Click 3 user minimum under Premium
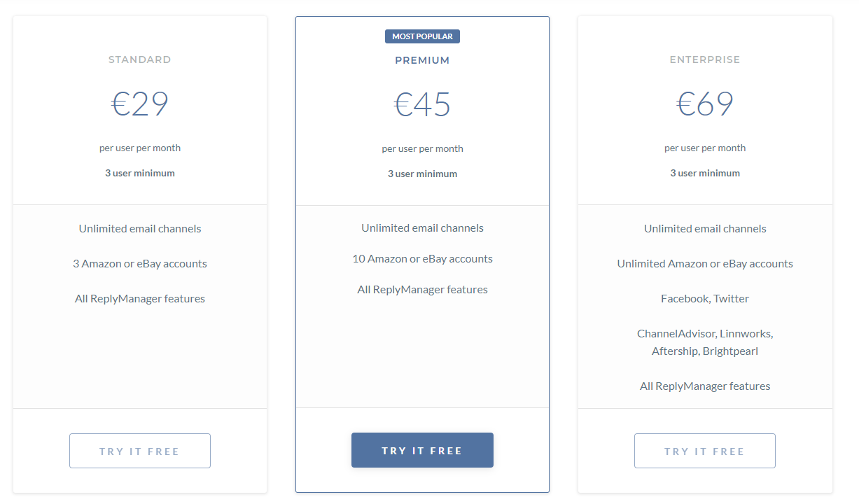The image size is (859, 504). (x=422, y=174)
